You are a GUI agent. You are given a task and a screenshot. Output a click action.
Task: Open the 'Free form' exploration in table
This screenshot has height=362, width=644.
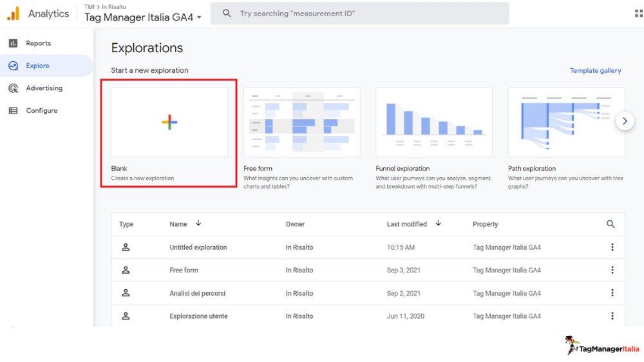coord(184,271)
